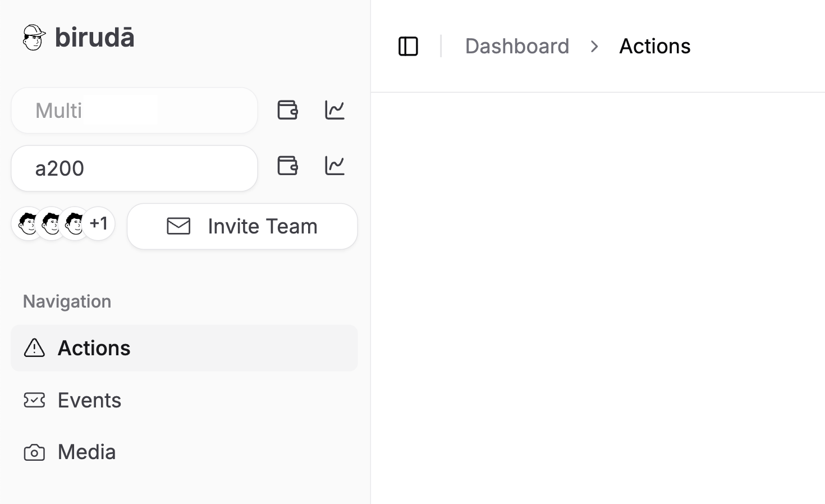Select Events in the navigation list
The height and width of the screenshot is (504, 825).
(89, 400)
